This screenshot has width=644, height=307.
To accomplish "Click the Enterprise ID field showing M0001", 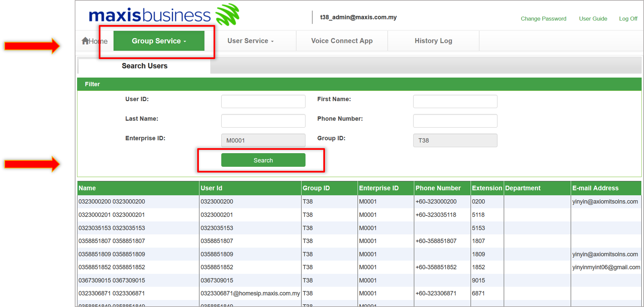I will 263,140.
